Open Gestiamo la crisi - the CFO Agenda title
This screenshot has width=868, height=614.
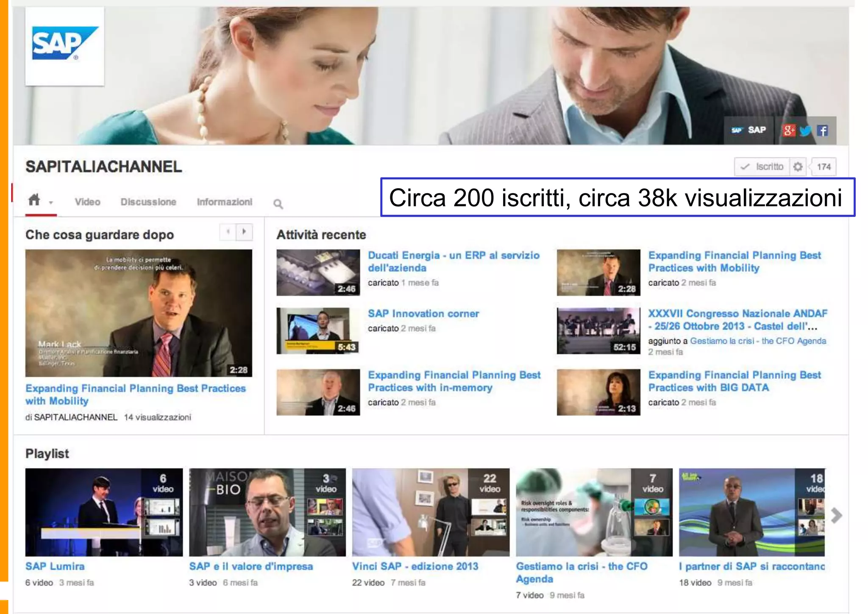[x=581, y=572]
